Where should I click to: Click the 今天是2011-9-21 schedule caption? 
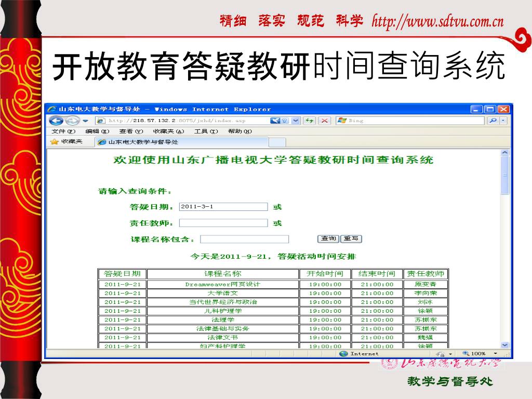point(273,257)
